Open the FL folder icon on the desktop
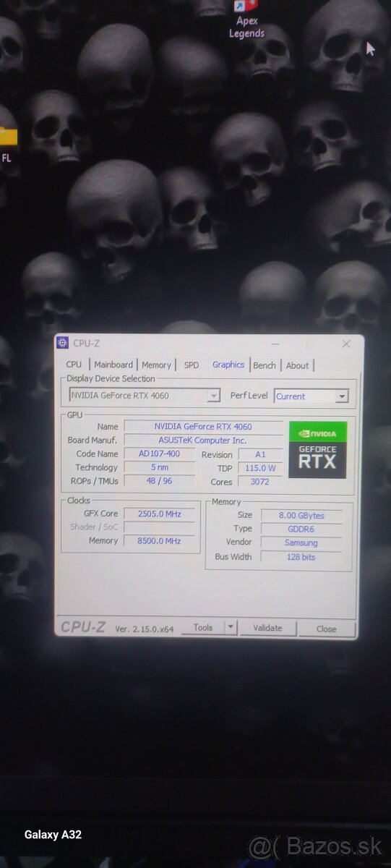This screenshot has height=868, width=391. 8,143
